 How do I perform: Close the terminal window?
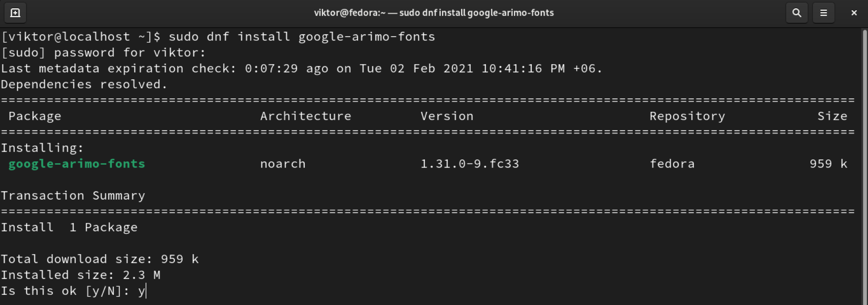pyautogui.click(x=854, y=13)
